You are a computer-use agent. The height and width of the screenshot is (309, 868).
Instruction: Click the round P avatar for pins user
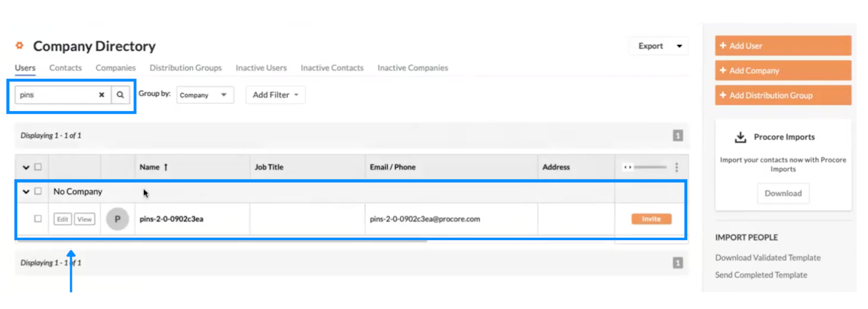click(117, 219)
